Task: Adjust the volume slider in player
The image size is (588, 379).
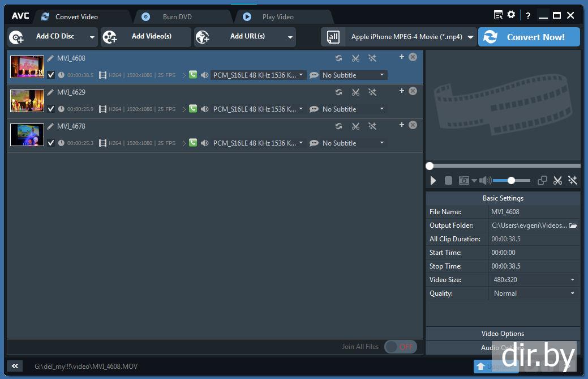Action: [511, 180]
